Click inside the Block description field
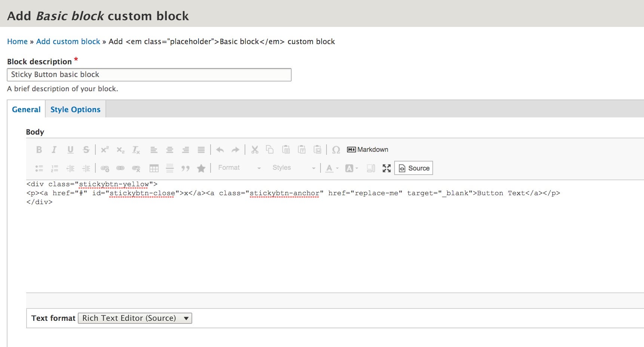 coord(148,74)
